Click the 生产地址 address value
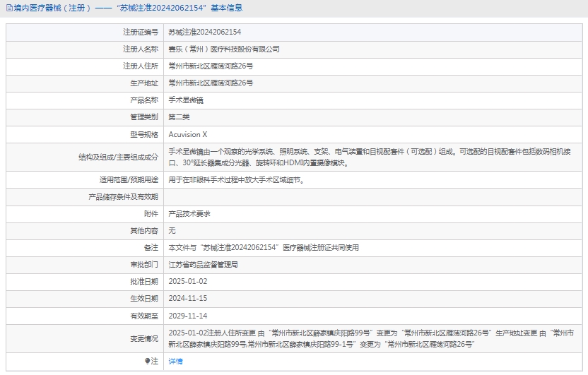588x375 pixels. coord(211,83)
